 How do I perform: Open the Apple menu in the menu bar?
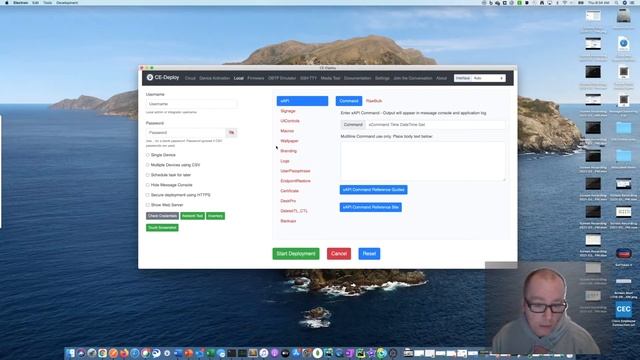coord(7,2)
